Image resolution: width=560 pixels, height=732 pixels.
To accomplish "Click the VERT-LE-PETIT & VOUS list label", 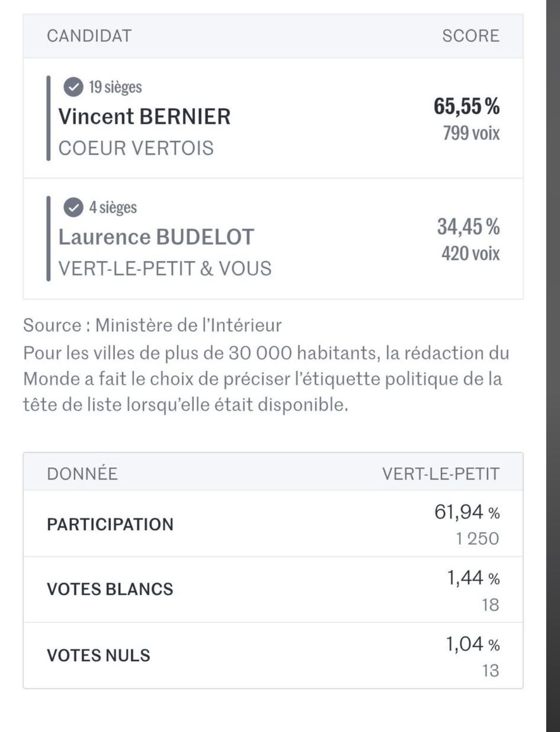I will coord(165,269).
